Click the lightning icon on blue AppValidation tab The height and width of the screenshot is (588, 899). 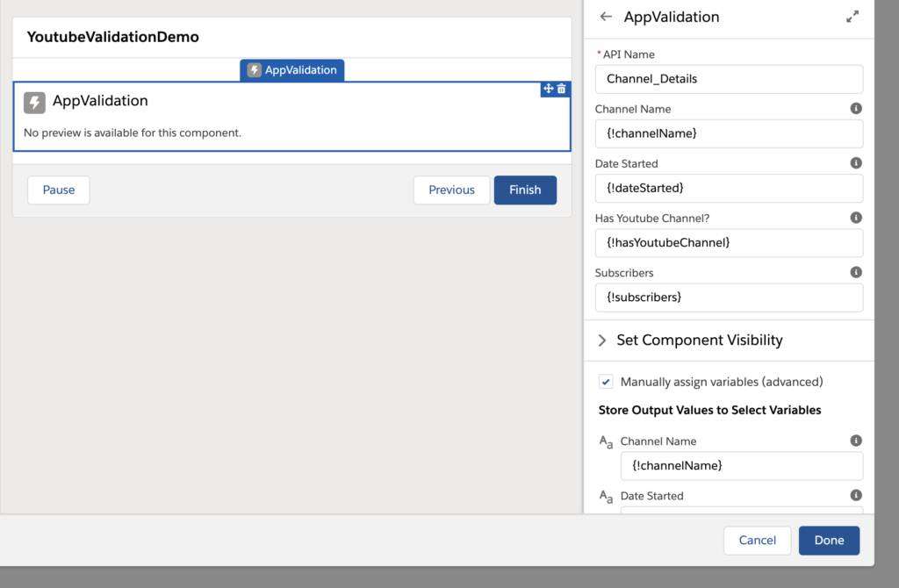[254, 70]
